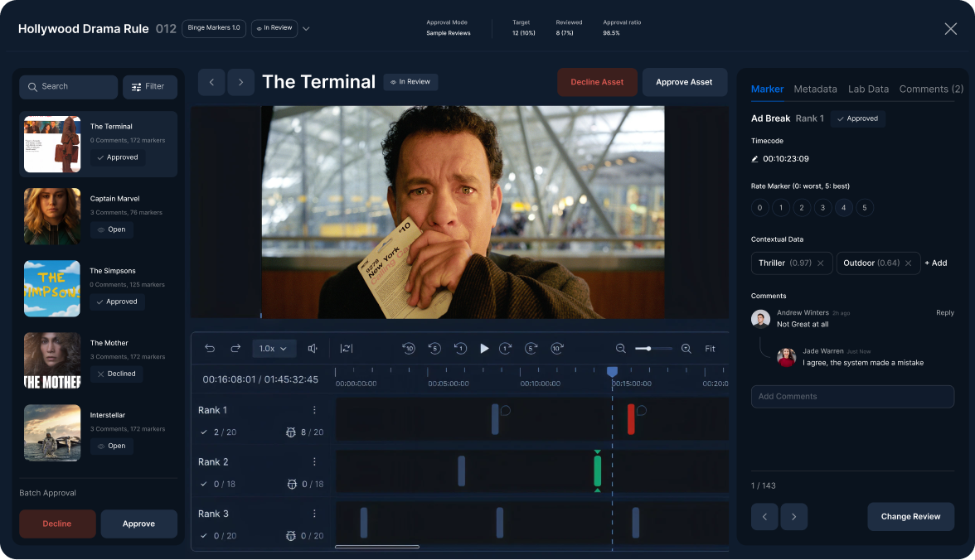
Task: Open the In Review status dropdown arrow in the header
Action: click(x=306, y=29)
